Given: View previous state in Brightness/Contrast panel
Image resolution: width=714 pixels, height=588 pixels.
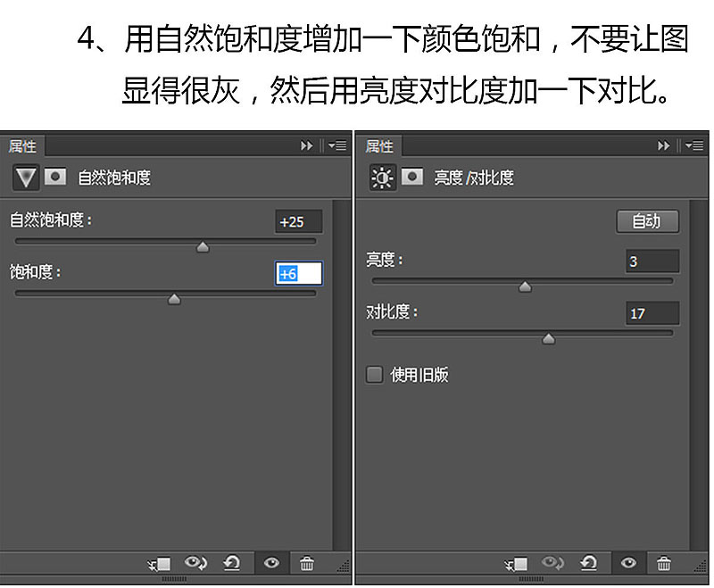Looking at the screenshot, I should pos(552,563).
